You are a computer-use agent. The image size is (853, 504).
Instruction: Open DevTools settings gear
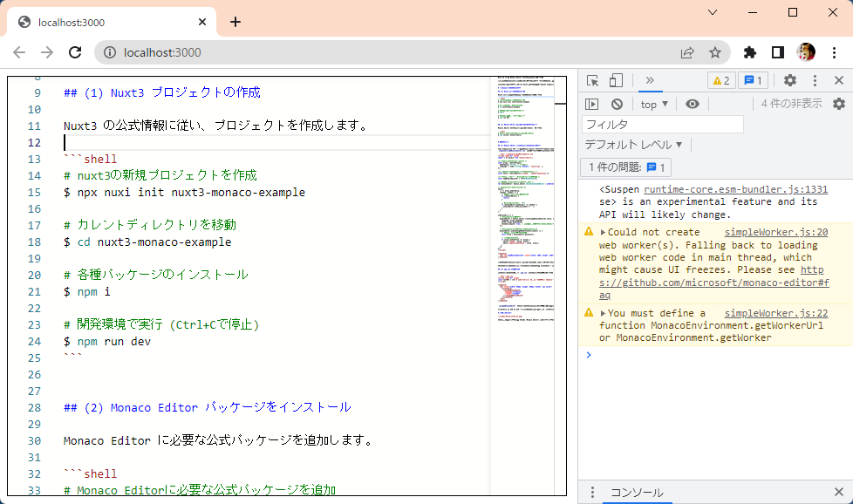point(790,80)
